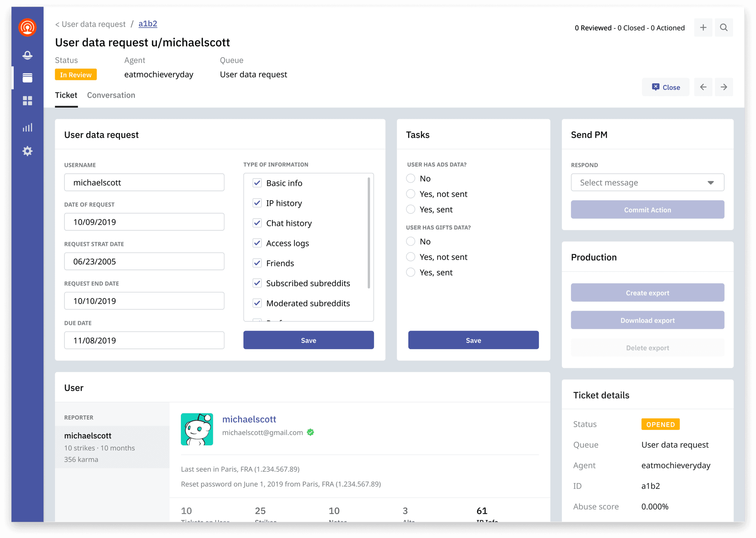Click the Abuse score value 0.000%
This screenshot has width=756, height=538.
pyautogui.click(x=655, y=507)
